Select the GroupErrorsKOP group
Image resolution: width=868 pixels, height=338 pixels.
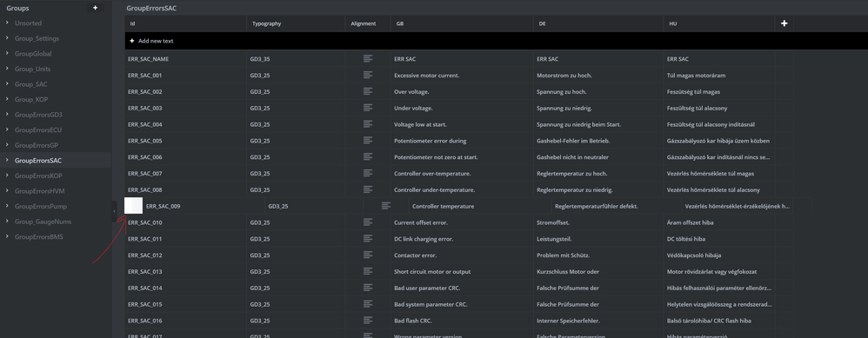(x=38, y=176)
